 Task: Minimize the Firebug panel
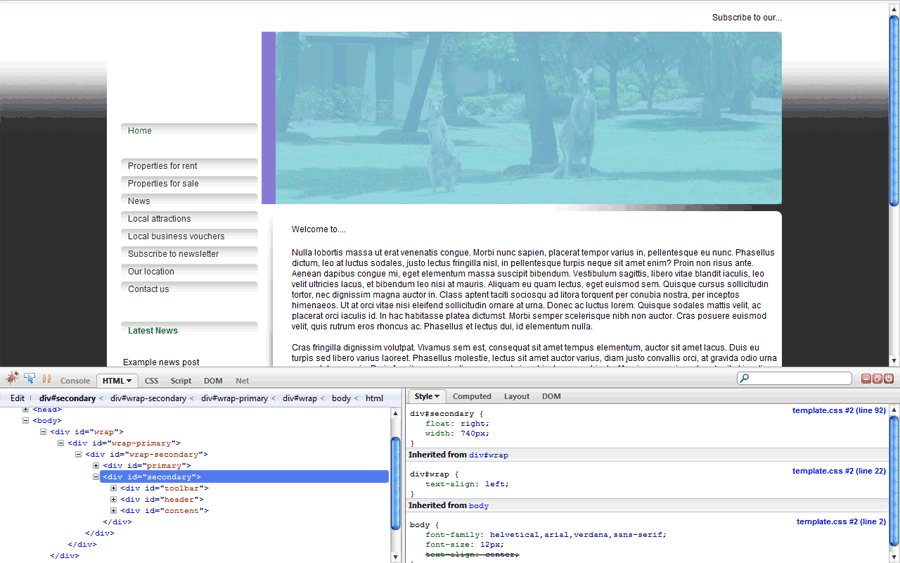[x=865, y=379]
